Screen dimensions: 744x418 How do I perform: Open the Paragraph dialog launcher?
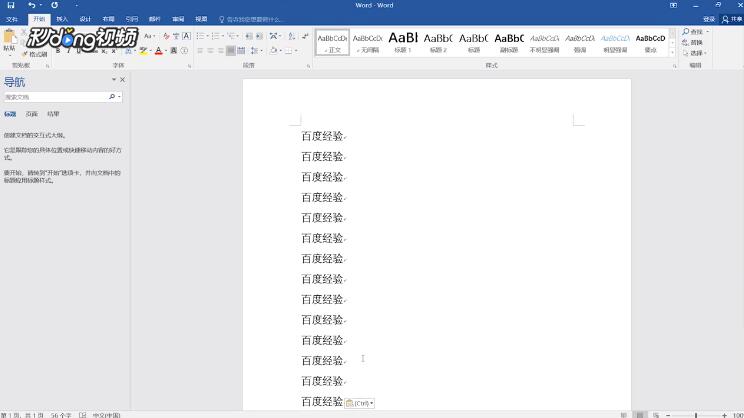308,66
